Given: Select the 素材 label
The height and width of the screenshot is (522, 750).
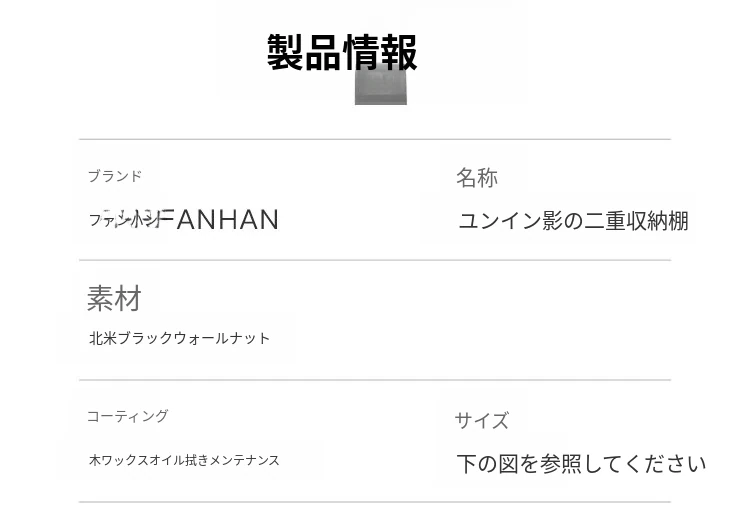Looking at the screenshot, I should (x=114, y=298).
